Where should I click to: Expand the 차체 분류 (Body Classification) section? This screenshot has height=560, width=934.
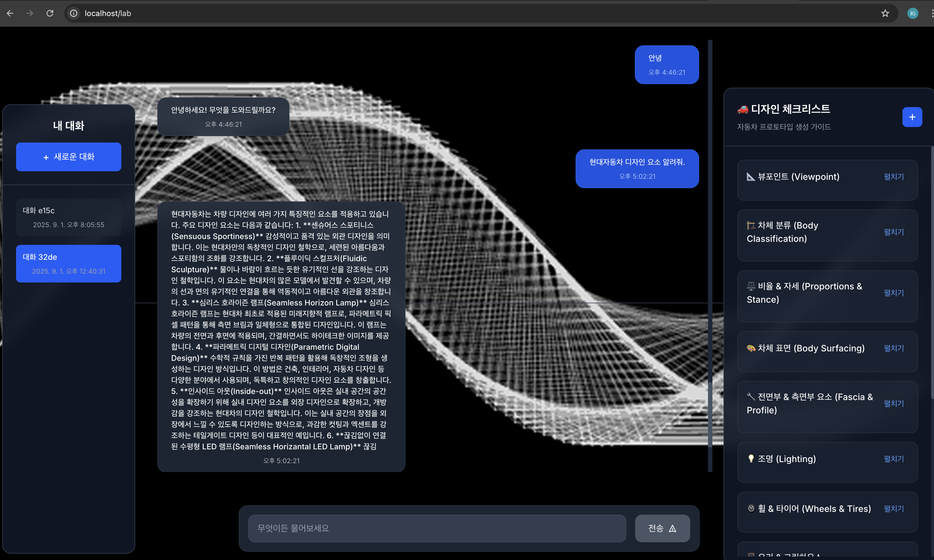coord(894,232)
